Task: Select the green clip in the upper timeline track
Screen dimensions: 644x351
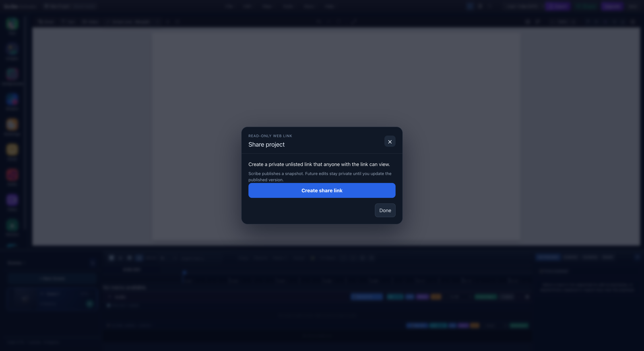Action: (x=486, y=297)
